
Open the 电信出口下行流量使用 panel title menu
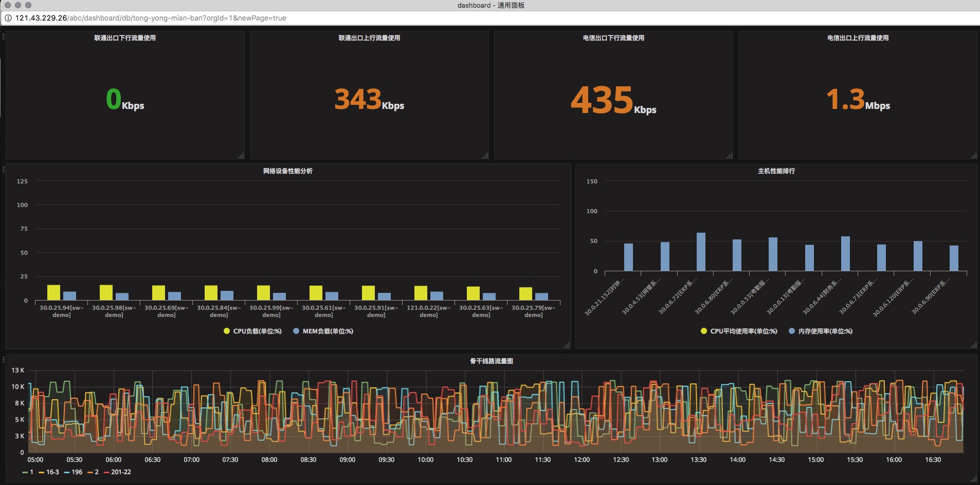613,38
